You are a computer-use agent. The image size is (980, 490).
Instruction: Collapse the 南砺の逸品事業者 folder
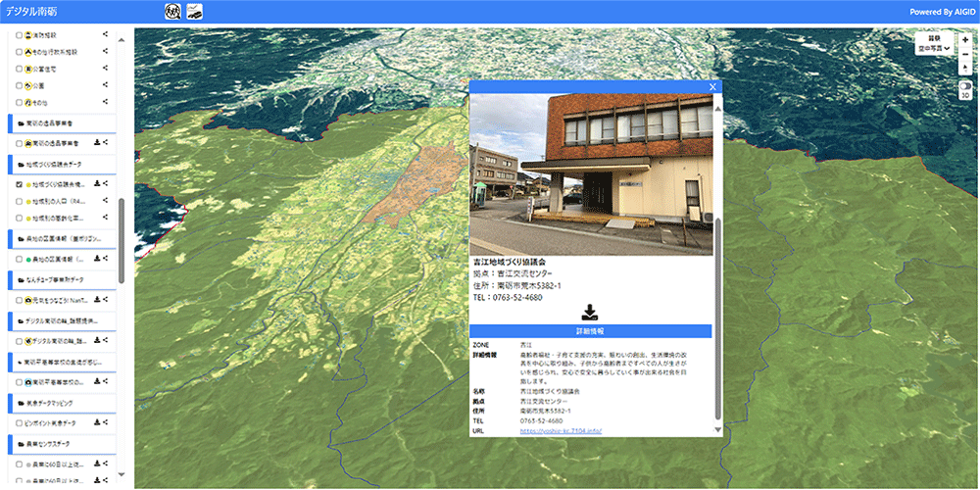pos(62,123)
